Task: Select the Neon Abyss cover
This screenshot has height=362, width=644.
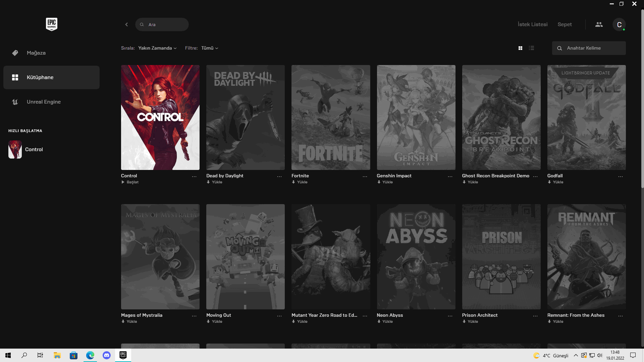Action: [x=416, y=257]
